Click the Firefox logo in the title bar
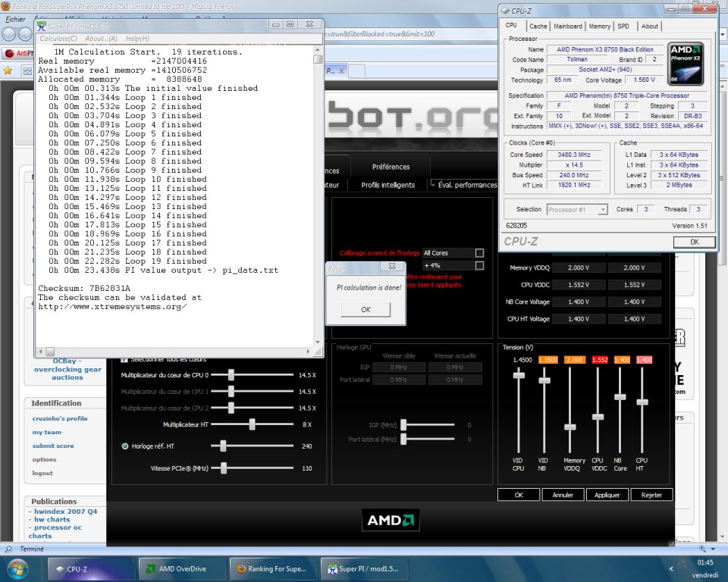The height and width of the screenshot is (582, 728). 6,7
